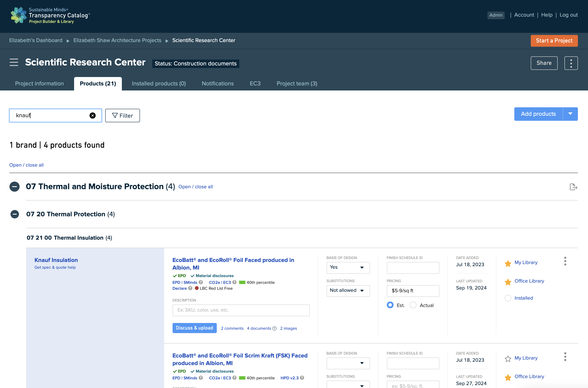Show help for CO2e EC3 on FSK Faced

tap(234, 378)
